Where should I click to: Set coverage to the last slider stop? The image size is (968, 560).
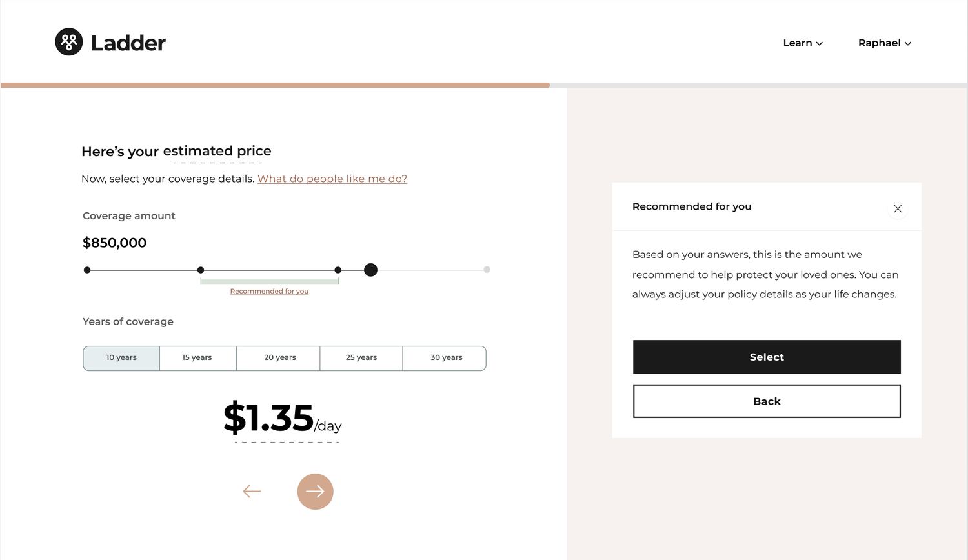tap(487, 270)
